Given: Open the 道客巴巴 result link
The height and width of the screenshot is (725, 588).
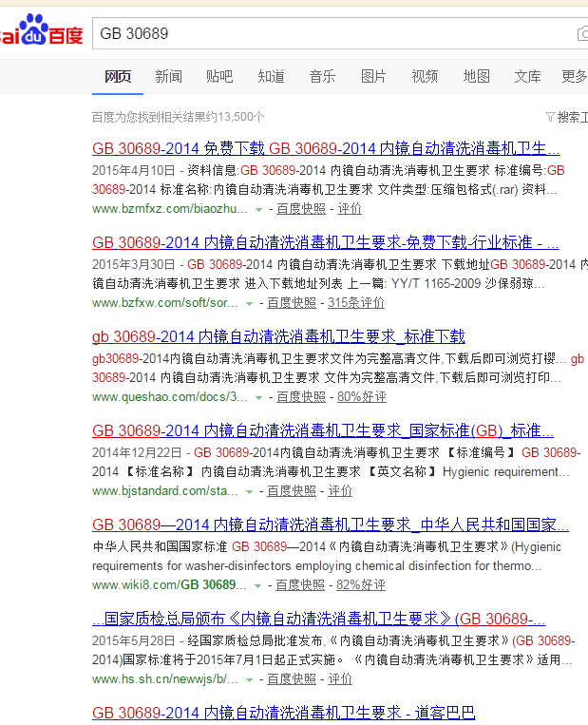Looking at the screenshot, I should pos(283,713).
